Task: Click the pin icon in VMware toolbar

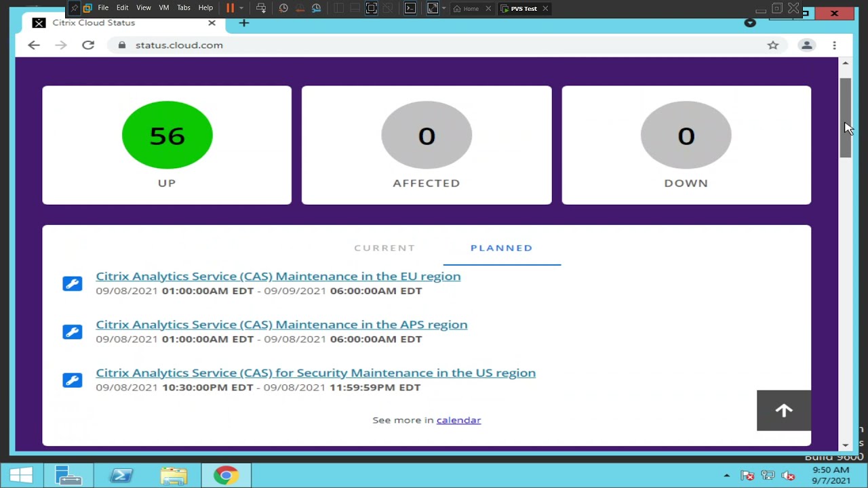Action: click(x=74, y=8)
